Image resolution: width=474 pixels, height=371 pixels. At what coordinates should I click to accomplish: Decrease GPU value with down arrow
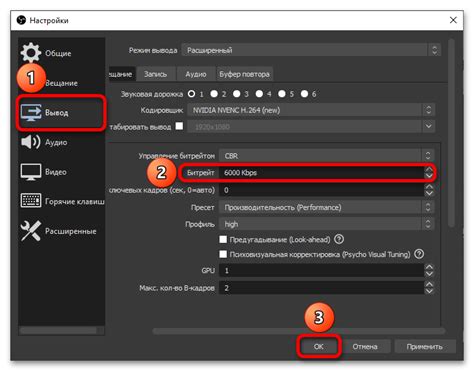tap(429, 274)
